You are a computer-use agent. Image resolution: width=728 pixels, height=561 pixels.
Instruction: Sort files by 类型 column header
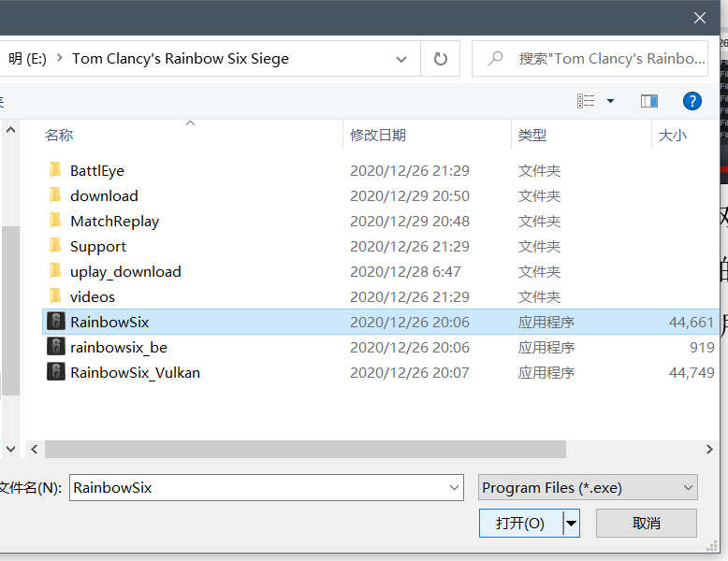[x=532, y=136]
